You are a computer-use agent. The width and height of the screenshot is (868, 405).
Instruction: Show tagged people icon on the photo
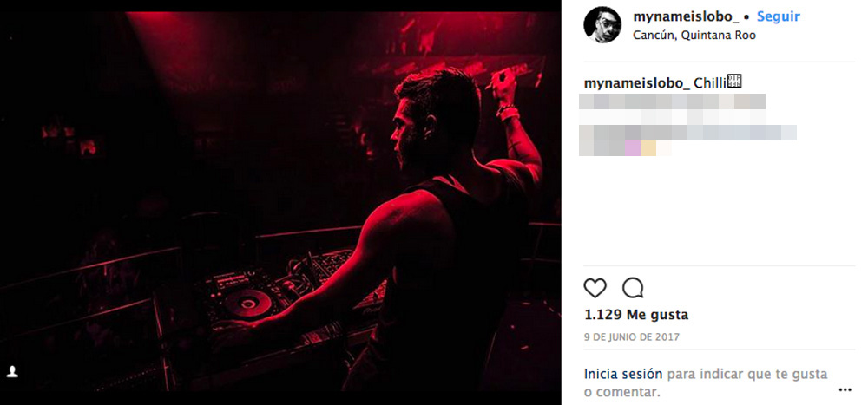tap(13, 371)
